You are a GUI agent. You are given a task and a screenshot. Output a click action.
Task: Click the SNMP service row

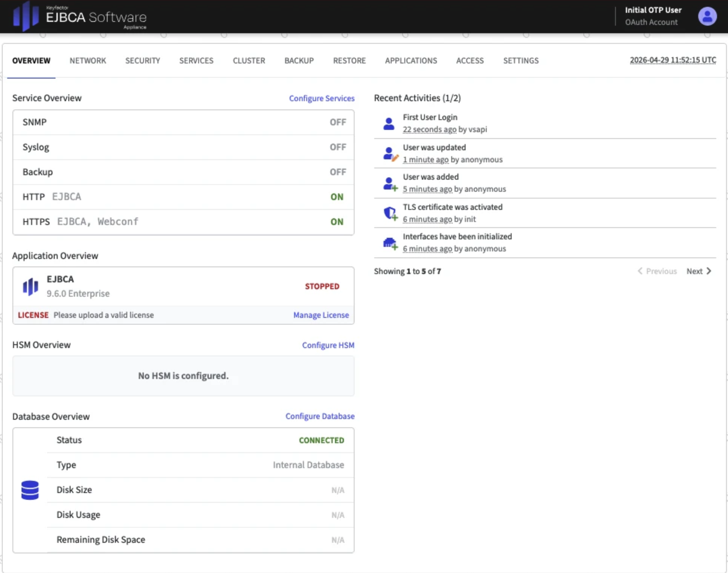pos(184,122)
